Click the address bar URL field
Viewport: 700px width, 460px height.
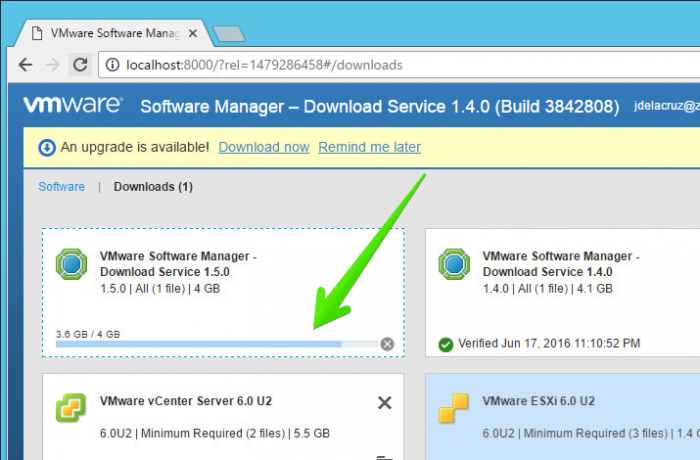coord(399,65)
